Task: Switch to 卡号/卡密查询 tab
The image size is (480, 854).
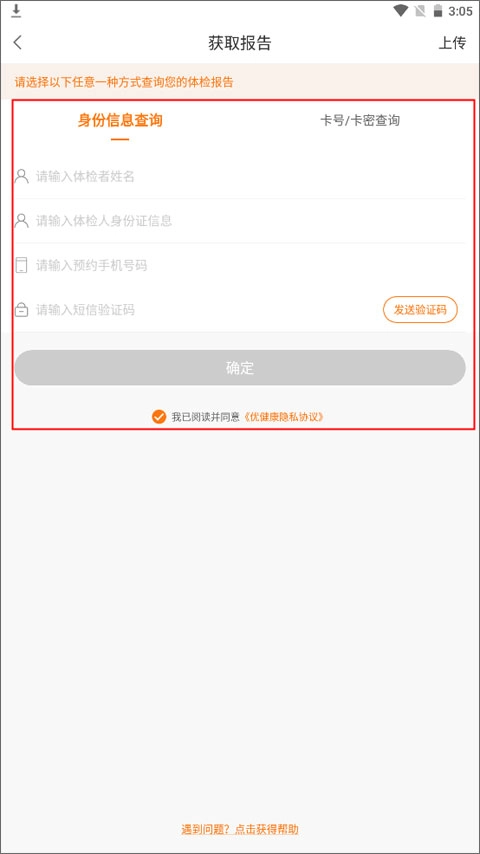Action: pyautogui.click(x=360, y=120)
